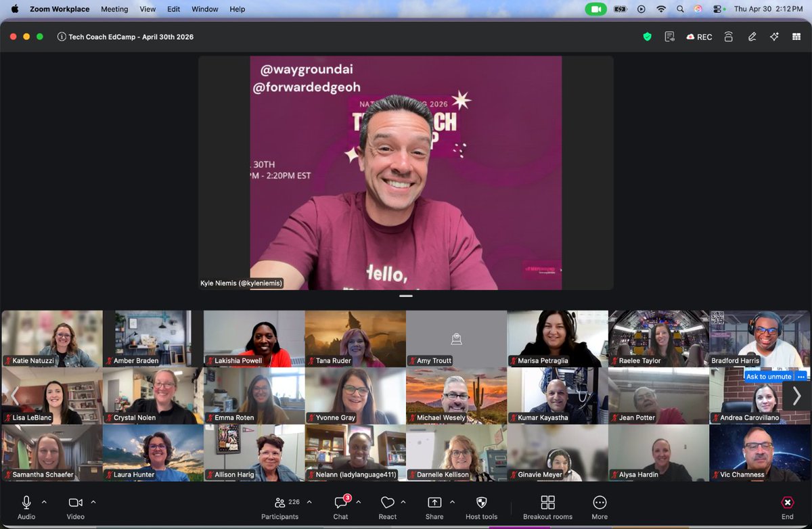Viewport: 812px width, 529px height.
Task: Expand the Participants options arrow
Action: click(x=309, y=502)
